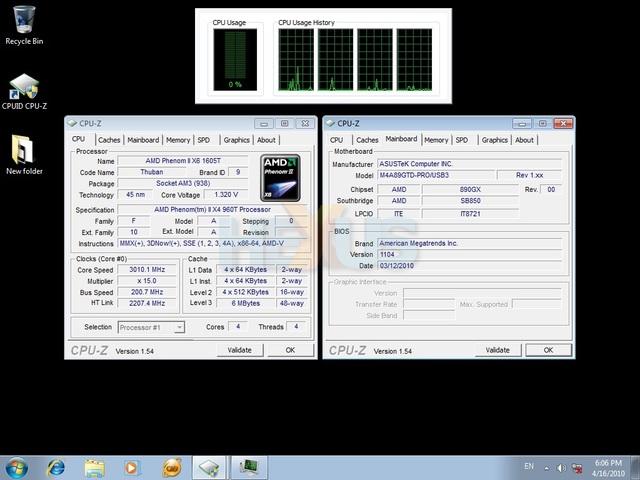The height and width of the screenshot is (480, 640).
Task: Select CPU tab in right CPU-Z window
Action: tap(337, 140)
